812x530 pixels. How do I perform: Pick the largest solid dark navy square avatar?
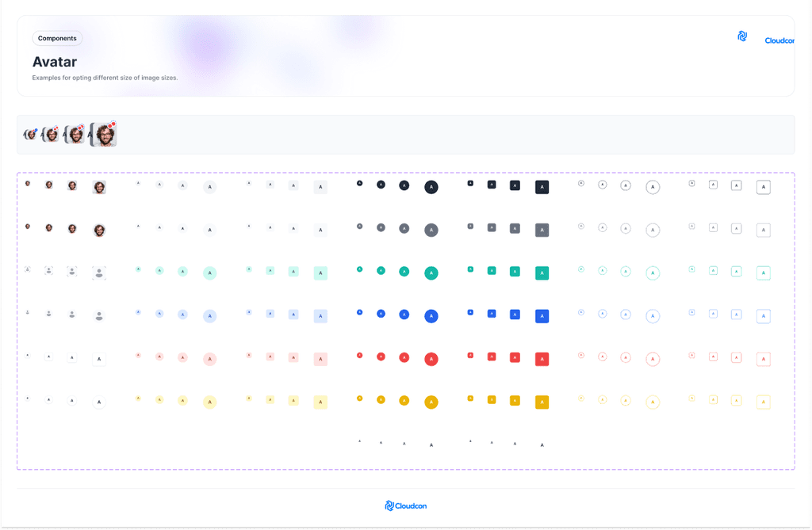pos(542,187)
